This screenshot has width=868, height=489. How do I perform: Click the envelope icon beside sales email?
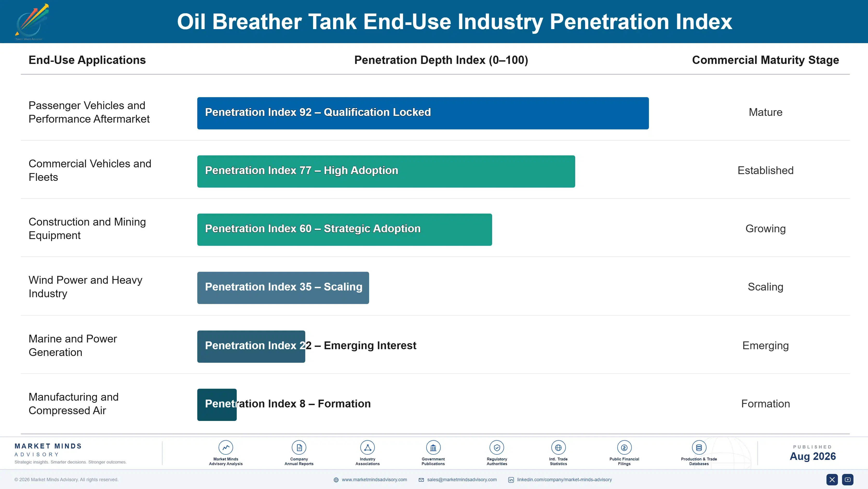[x=421, y=480]
